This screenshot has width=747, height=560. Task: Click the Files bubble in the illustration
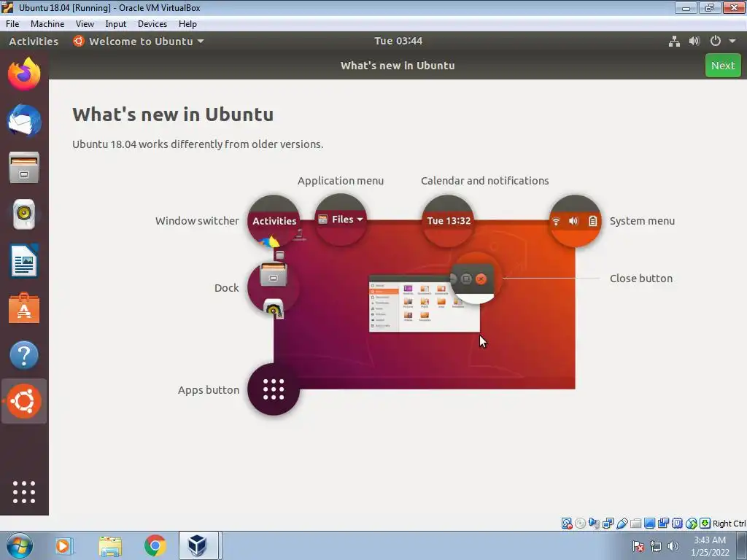tap(341, 219)
